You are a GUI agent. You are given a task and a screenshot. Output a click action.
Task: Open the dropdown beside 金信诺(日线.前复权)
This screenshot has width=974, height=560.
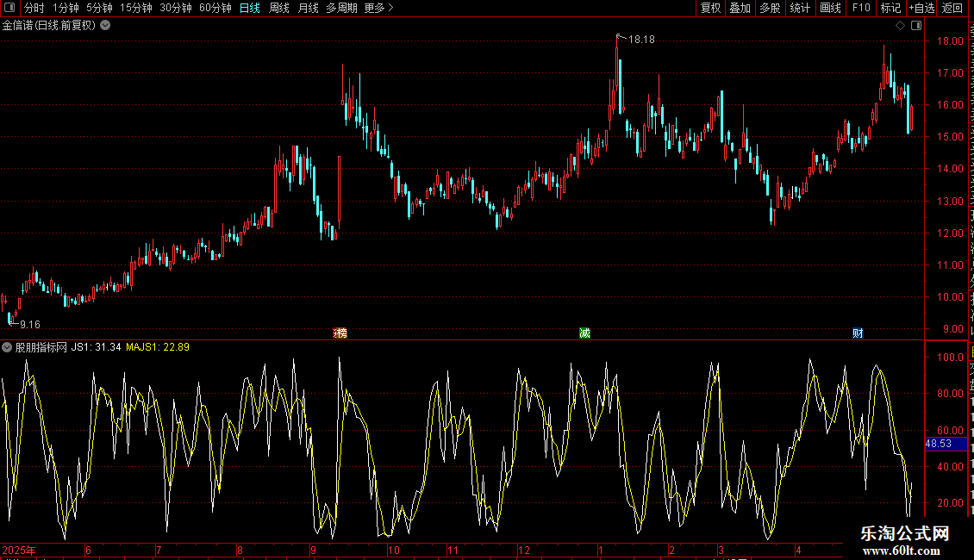[106, 26]
